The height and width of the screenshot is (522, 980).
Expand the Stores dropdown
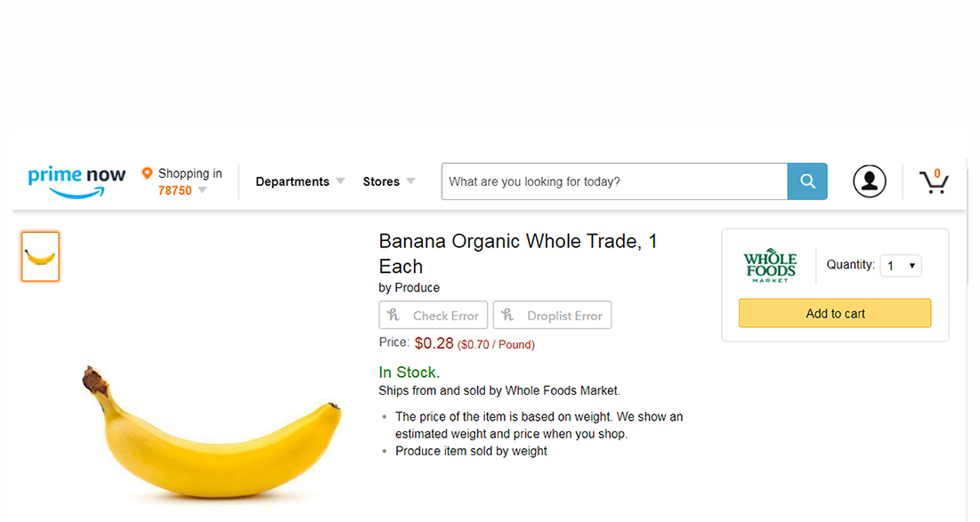388,181
